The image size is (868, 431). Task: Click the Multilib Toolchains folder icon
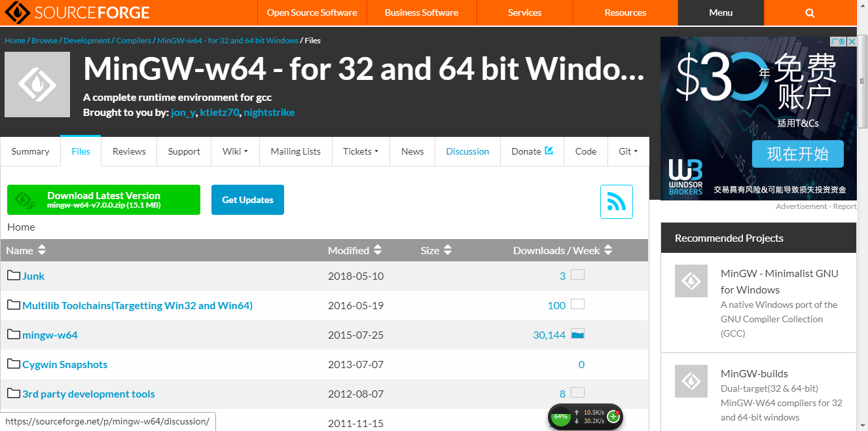[x=14, y=305]
